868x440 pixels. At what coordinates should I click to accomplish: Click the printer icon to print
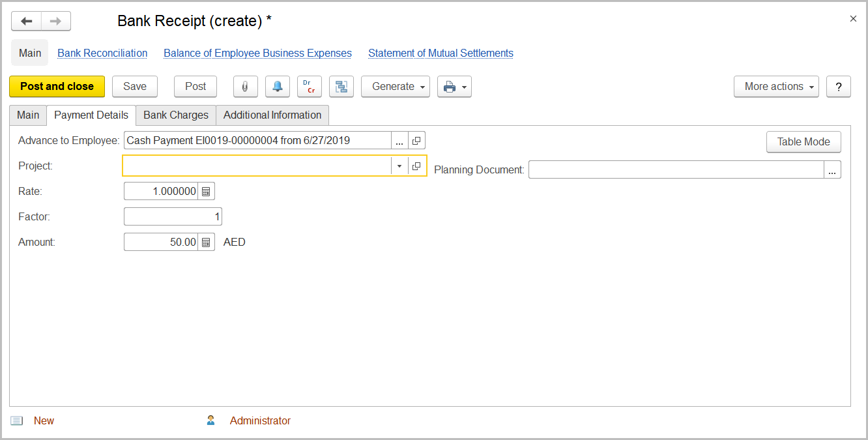click(449, 86)
